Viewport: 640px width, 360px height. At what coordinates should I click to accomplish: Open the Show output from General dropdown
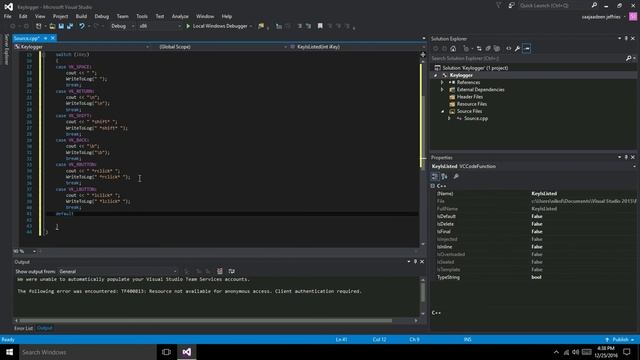pyautogui.click(x=118, y=271)
